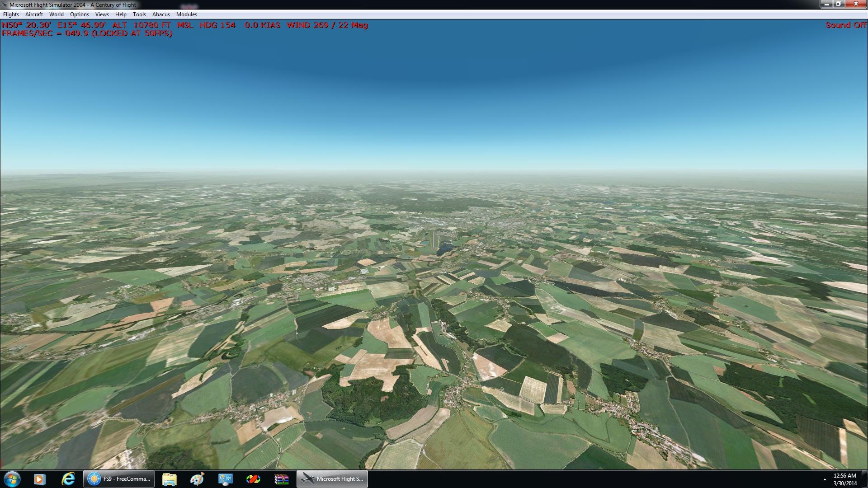Open the Modules menu
868x488 pixels.
pos(187,14)
